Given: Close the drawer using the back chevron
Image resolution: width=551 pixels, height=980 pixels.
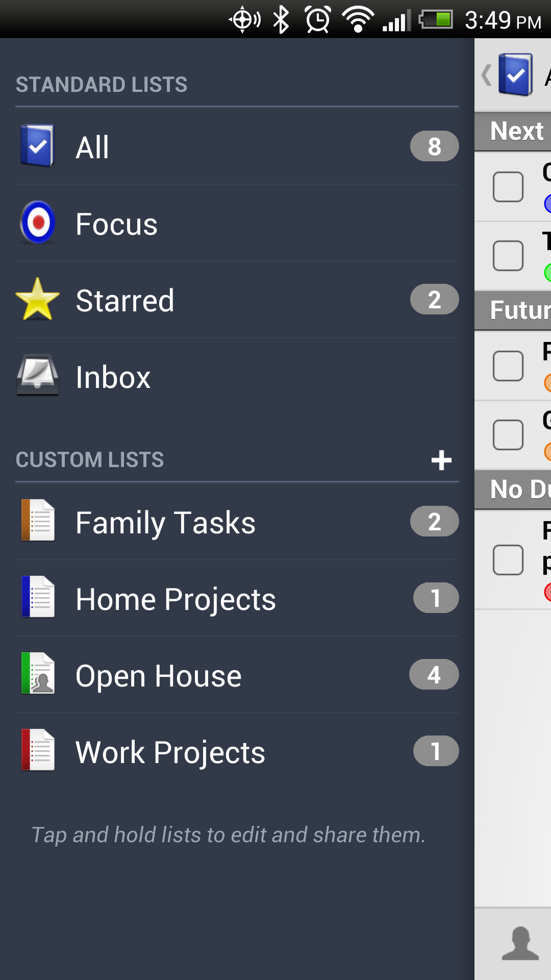Looking at the screenshot, I should 487,75.
